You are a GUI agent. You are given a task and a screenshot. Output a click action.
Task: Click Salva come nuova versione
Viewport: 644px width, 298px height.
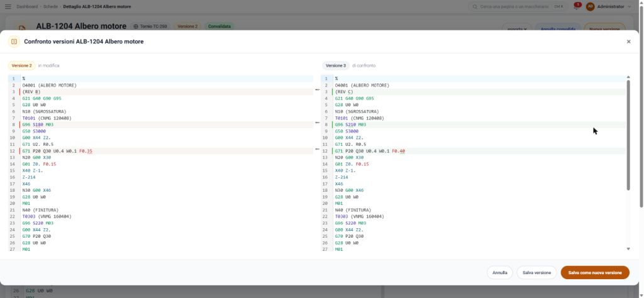coord(595,273)
